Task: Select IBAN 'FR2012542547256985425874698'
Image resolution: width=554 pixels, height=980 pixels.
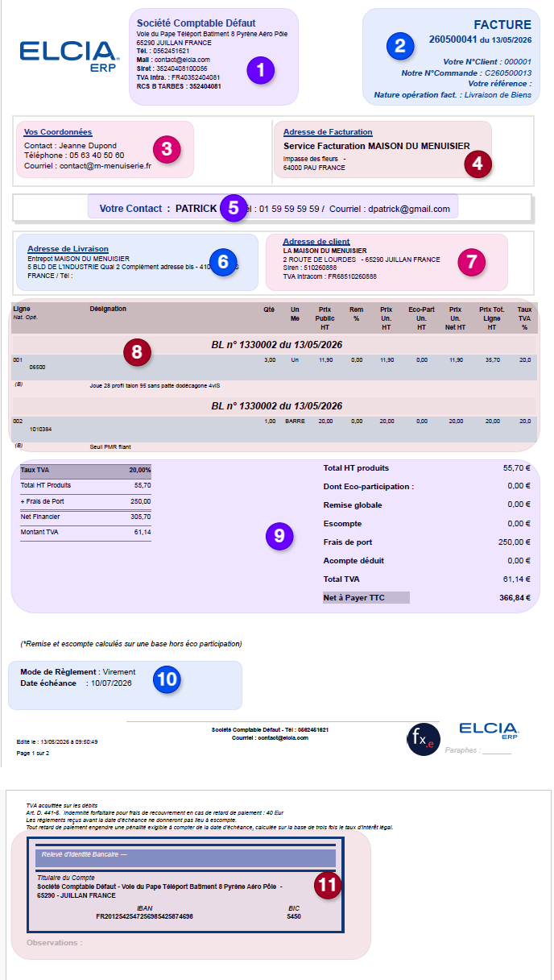Action: 144,916
